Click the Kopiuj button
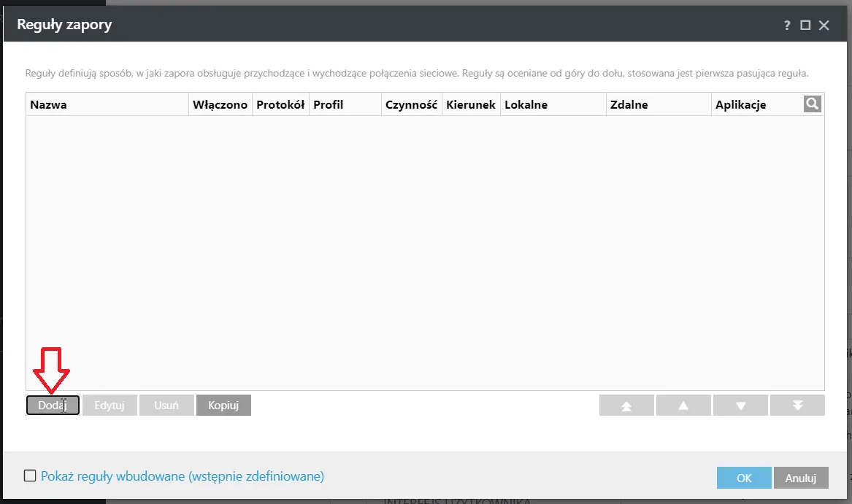The height and width of the screenshot is (504, 852). point(223,405)
